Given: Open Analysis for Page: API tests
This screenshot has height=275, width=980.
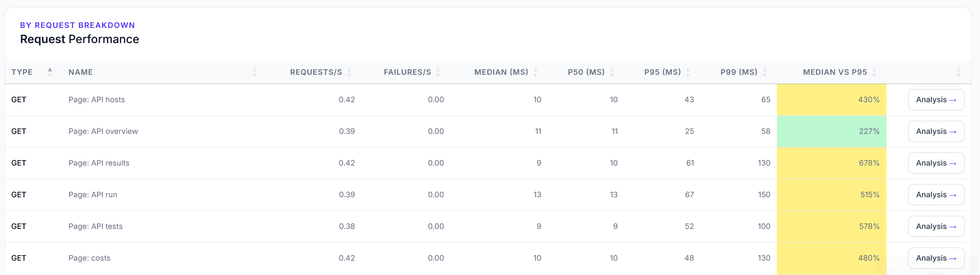Looking at the screenshot, I should coord(936,226).
